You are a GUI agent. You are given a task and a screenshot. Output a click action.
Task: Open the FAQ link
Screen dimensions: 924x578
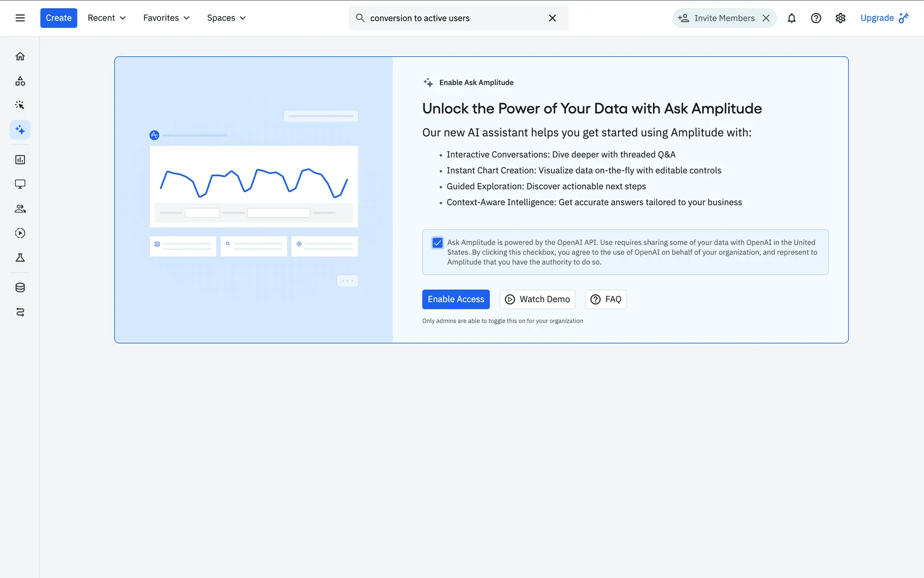point(605,299)
